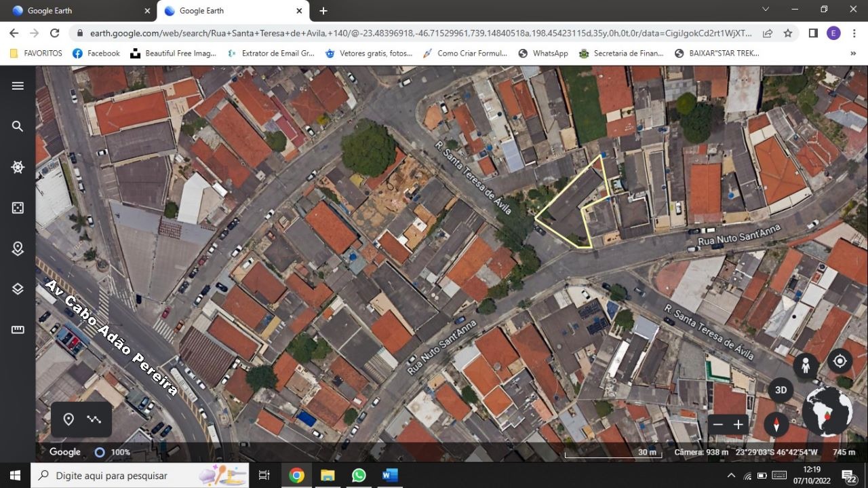
Task: Enable Street View Pegman
Action: click(806, 366)
